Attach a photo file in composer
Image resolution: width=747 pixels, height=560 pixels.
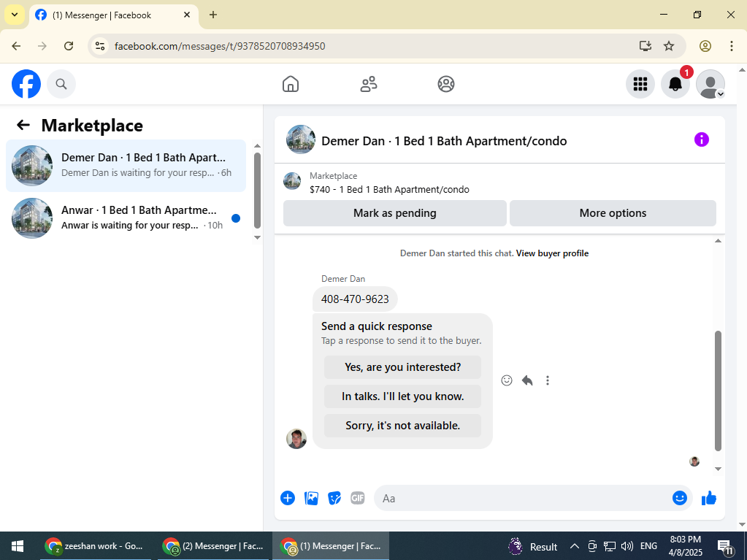click(x=311, y=498)
